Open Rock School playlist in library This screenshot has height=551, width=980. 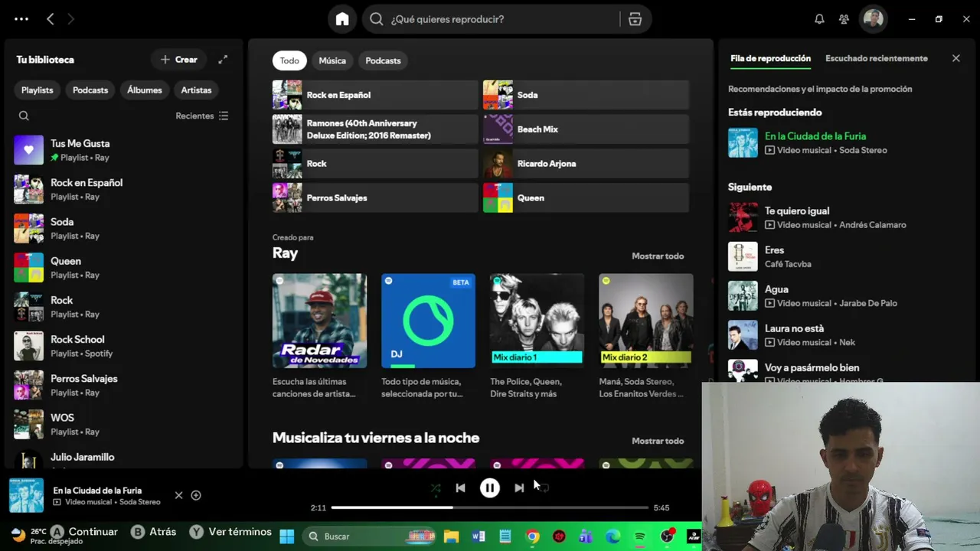tap(124, 346)
